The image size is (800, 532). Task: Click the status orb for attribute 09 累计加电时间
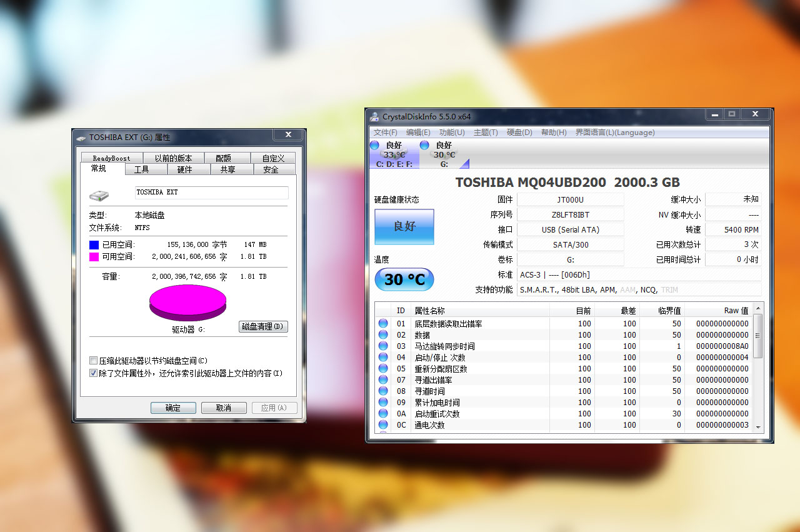pos(383,402)
